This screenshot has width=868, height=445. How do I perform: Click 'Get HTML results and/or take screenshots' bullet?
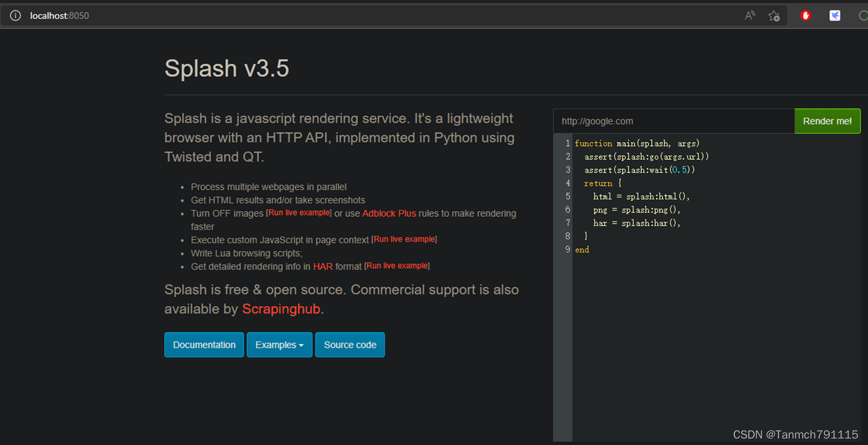(278, 200)
